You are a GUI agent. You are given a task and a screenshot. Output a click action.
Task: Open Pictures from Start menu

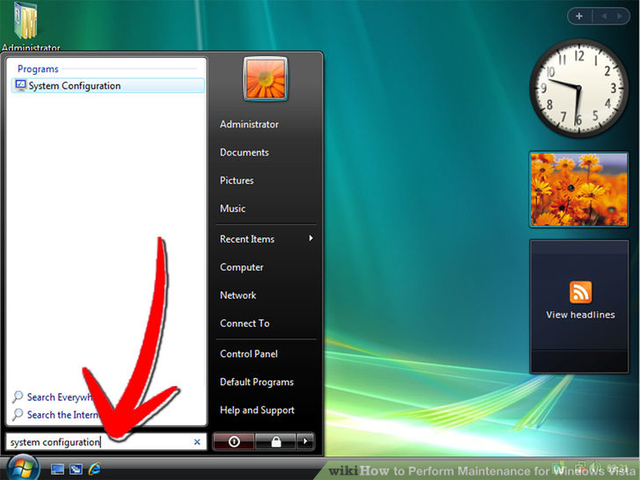point(236,181)
